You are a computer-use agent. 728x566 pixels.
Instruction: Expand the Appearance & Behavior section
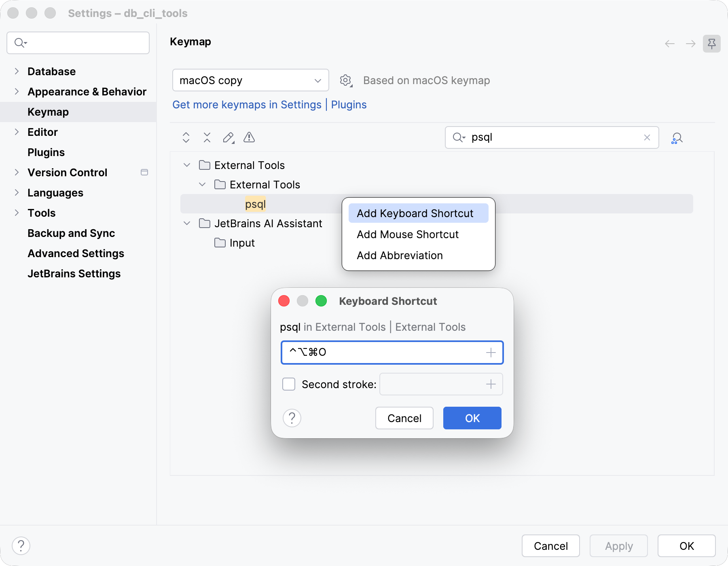(x=17, y=91)
